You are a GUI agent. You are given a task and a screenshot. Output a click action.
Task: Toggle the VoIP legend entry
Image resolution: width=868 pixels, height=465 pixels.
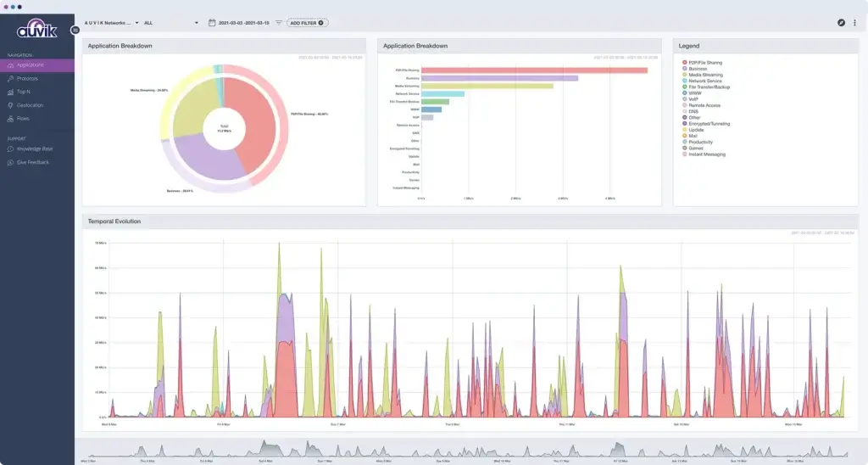tap(690, 99)
